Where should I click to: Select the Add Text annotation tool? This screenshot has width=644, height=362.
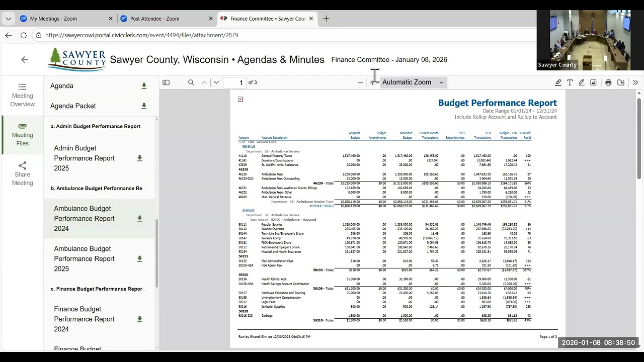click(x=570, y=82)
